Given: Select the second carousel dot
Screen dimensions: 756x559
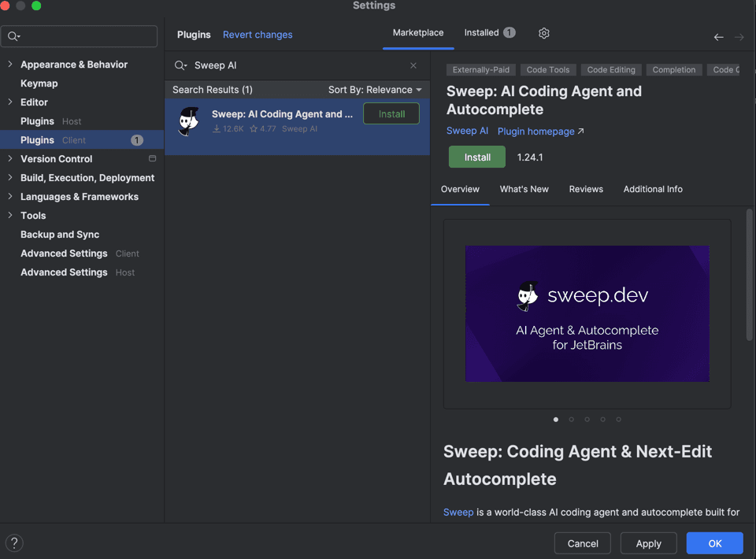Looking at the screenshot, I should click(x=571, y=420).
